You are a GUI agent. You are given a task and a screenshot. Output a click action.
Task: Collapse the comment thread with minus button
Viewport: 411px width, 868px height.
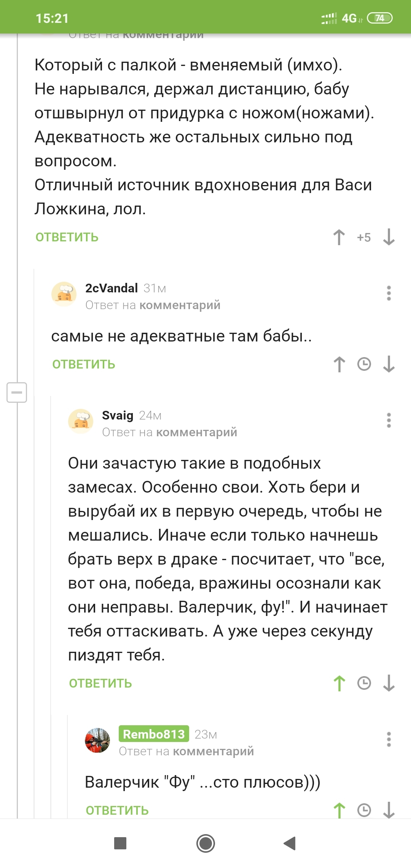click(x=17, y=393)
